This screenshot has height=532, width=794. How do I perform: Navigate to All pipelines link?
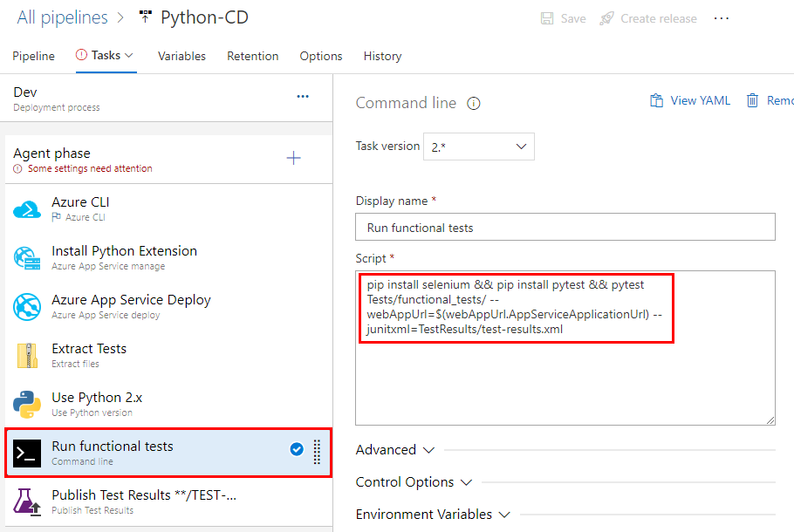pyautogui.click(x=62, y=17)
